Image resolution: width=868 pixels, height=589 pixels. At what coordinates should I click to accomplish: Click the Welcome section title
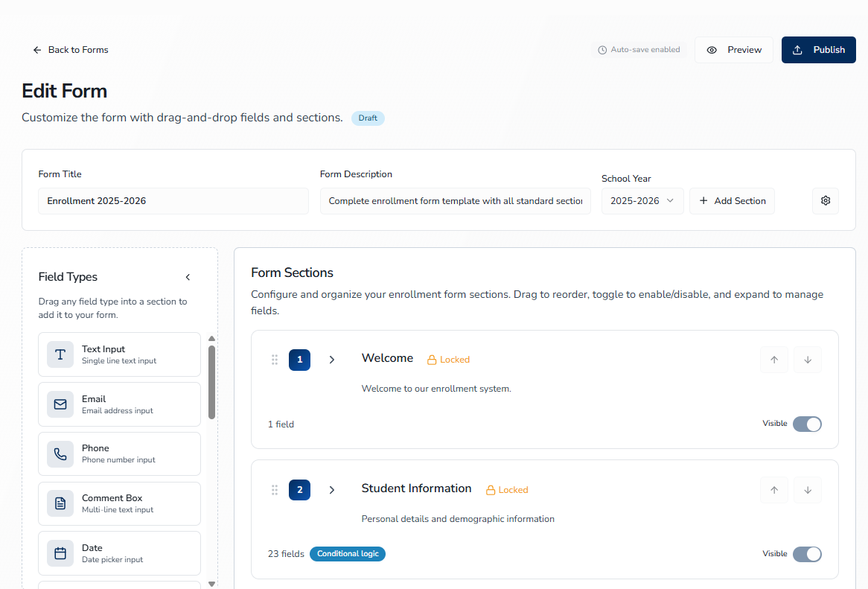388,358
